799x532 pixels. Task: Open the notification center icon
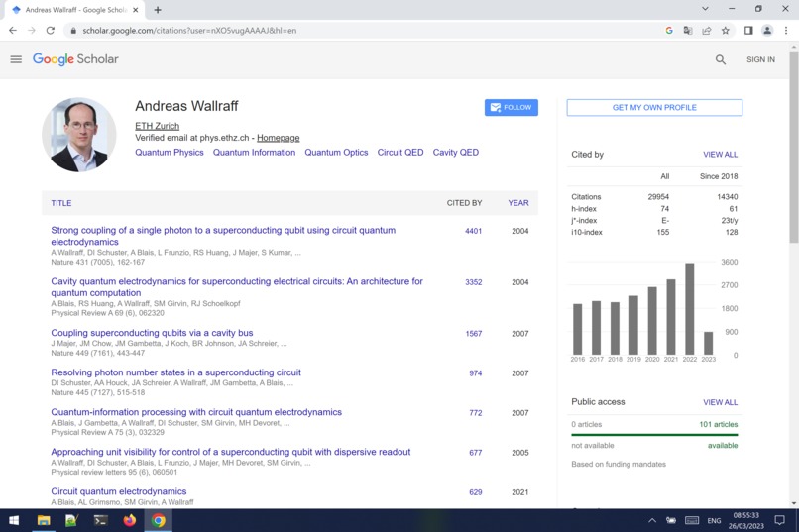point(779,520)
